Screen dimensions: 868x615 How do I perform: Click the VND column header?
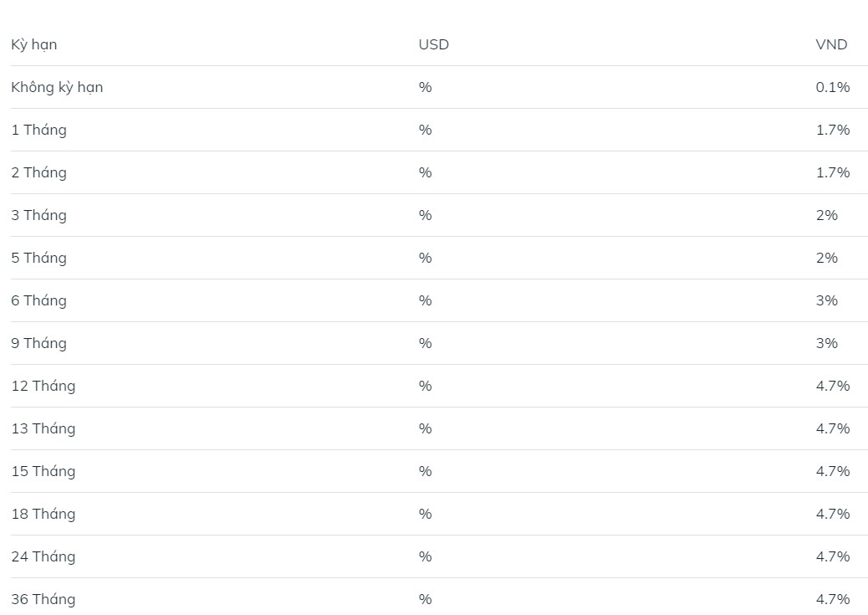click(x=831, y=44)
